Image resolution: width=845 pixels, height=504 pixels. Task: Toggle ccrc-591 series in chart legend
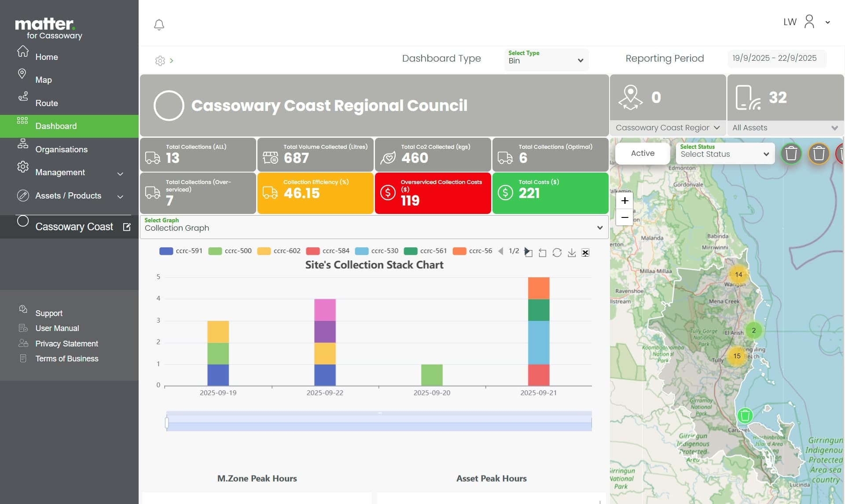(x=181, y=251)
